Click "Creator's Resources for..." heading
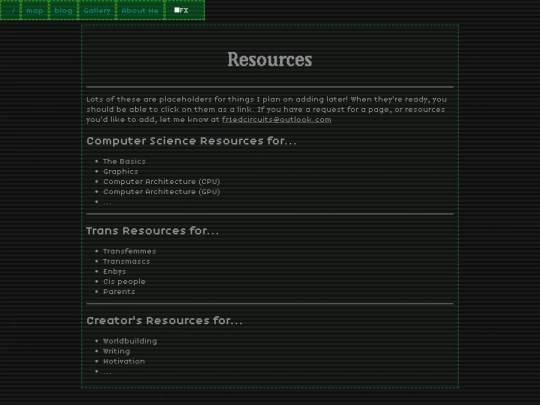The width and height of the screenshot is (540, 405). tap(164, 321)
